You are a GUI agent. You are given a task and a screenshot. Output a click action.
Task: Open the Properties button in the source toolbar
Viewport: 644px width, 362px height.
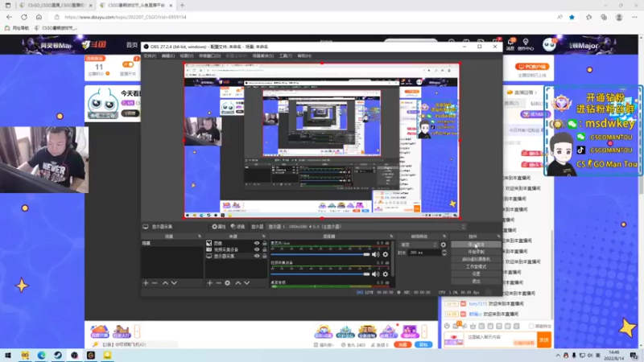[x=219, y=227]
